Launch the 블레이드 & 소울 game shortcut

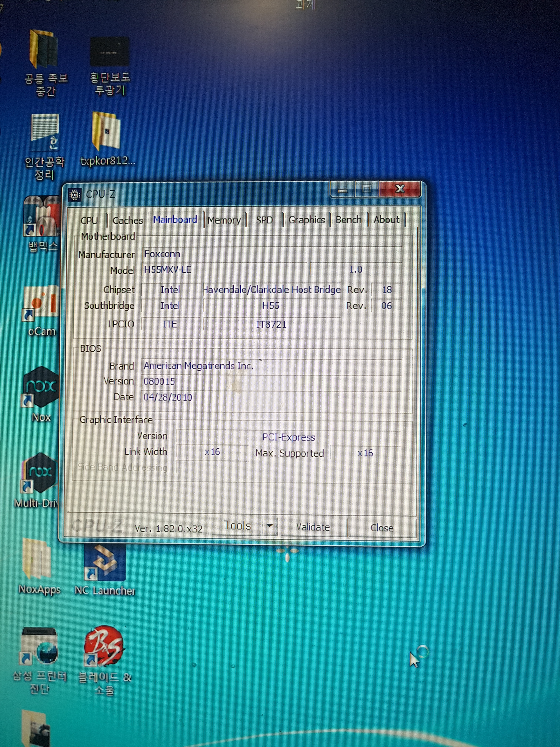[104, 646]
